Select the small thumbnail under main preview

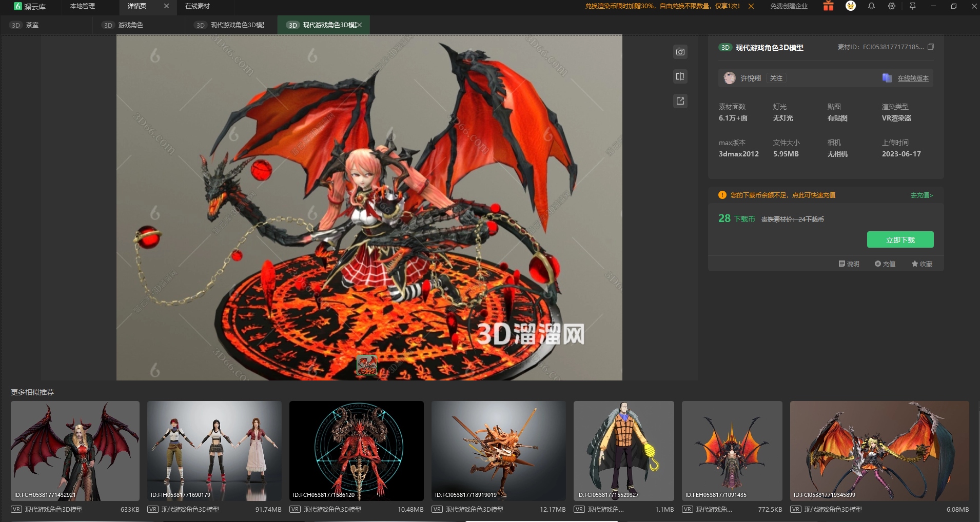(x=367, y=365)
